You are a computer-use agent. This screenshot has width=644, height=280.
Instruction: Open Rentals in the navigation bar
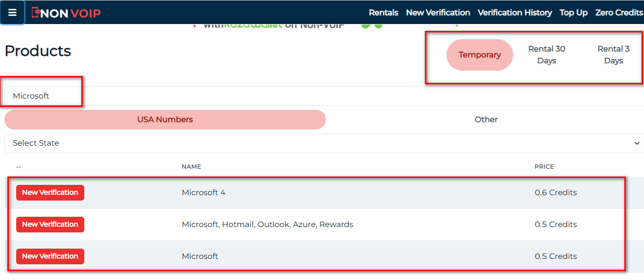[383, 13]
